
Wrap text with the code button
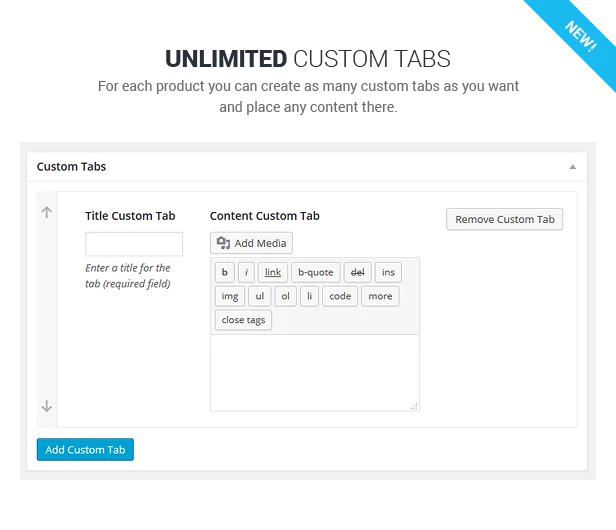pyautogui.click(x=340, y=296)
